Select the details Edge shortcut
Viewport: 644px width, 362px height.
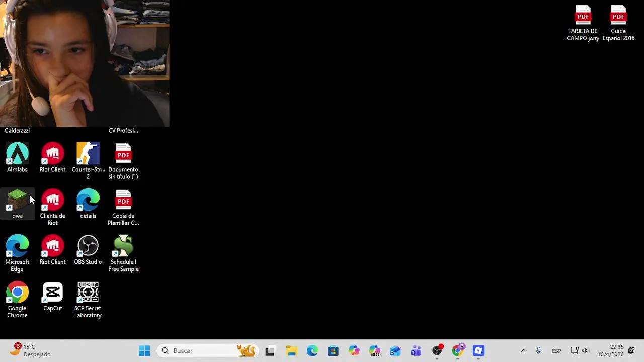[88, 204]
